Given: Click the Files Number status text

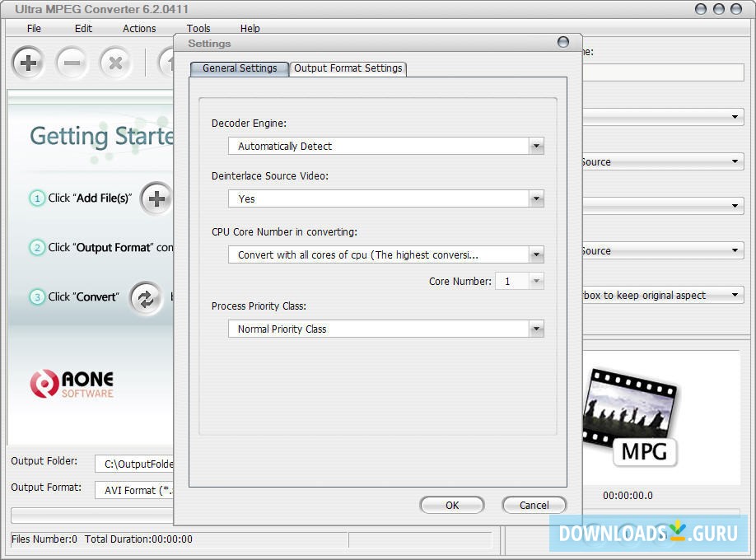Looking at the screenshot, I should pos(44,539).
